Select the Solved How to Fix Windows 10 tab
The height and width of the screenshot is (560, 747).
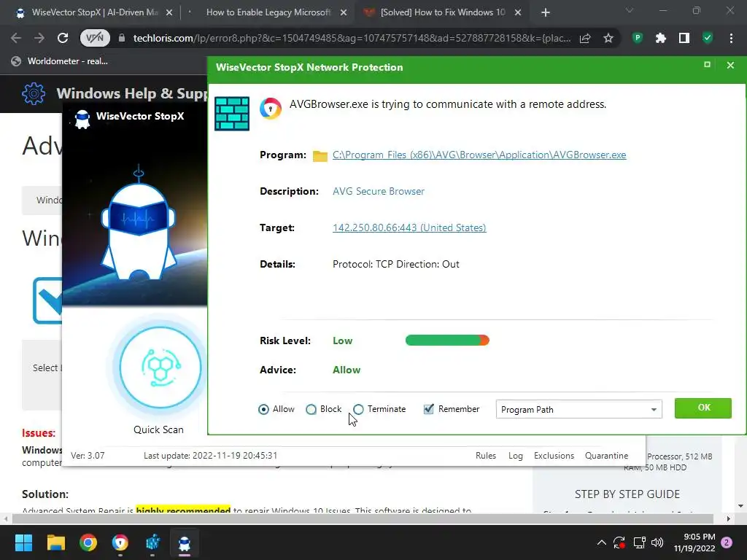click(x=443, y=12)
